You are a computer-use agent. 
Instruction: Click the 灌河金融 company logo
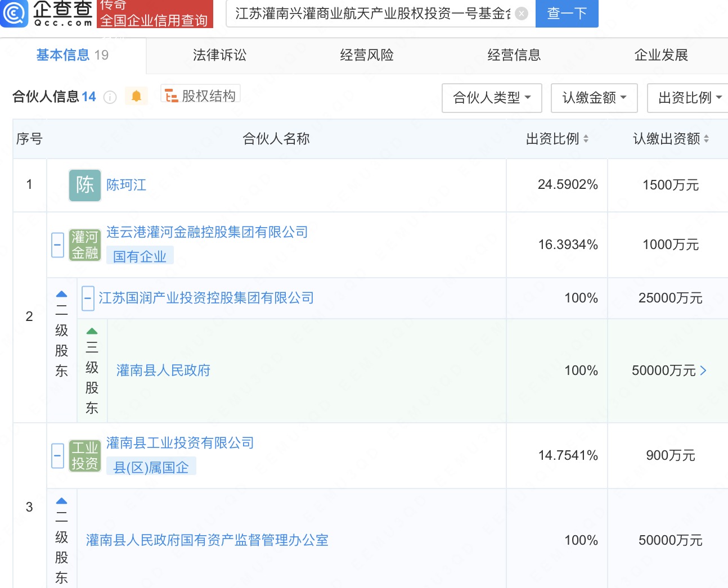(x=84, y=245)
